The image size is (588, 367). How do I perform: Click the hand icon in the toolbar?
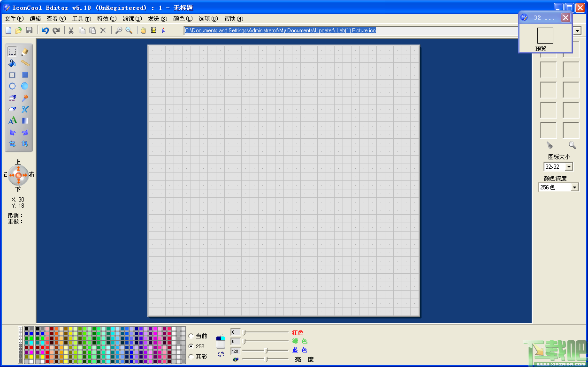click(143, 30)
